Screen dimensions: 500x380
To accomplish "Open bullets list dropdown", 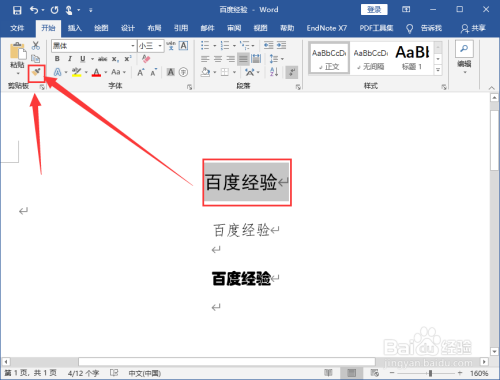I will click(215, 46).
